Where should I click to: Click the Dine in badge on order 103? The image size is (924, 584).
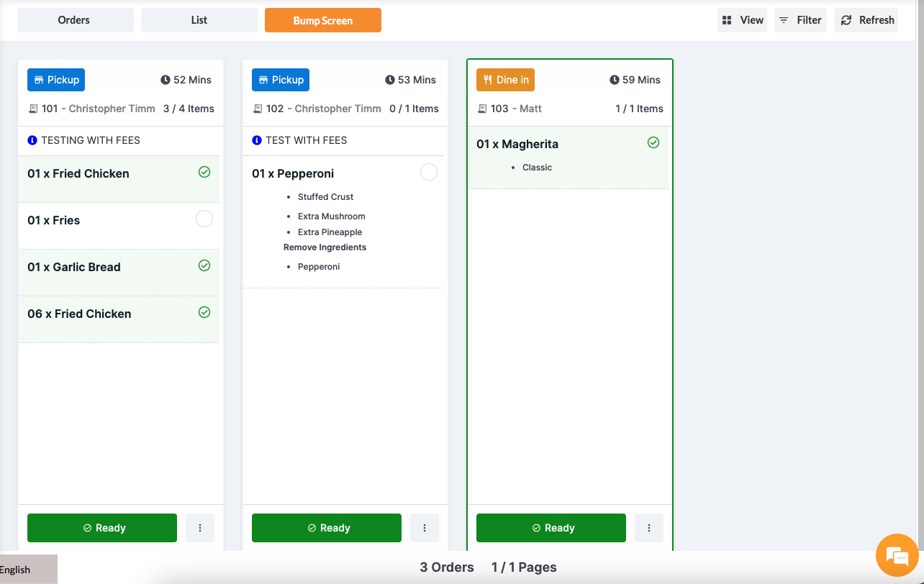[505, 80]
